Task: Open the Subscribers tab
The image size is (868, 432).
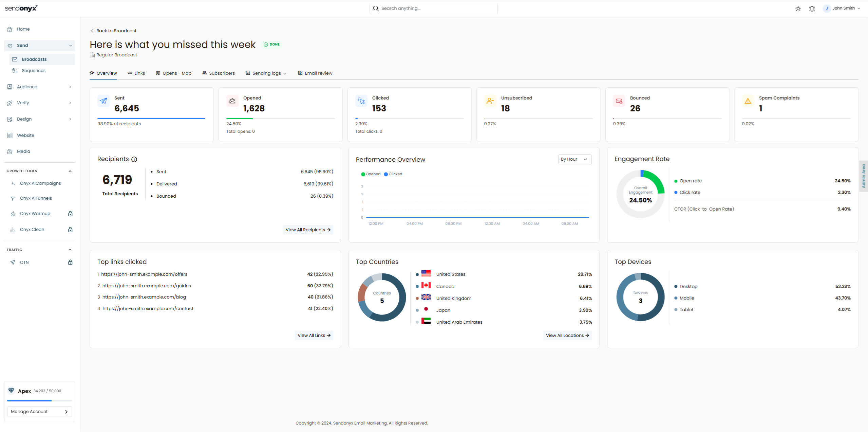Action: click(x=219, y=73)
